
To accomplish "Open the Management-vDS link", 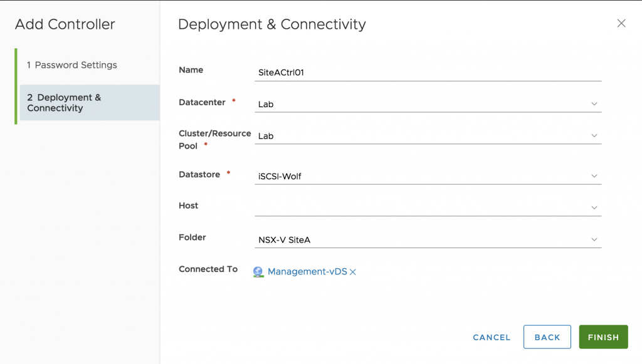I will pyautogui.click(x=307, y=271).
